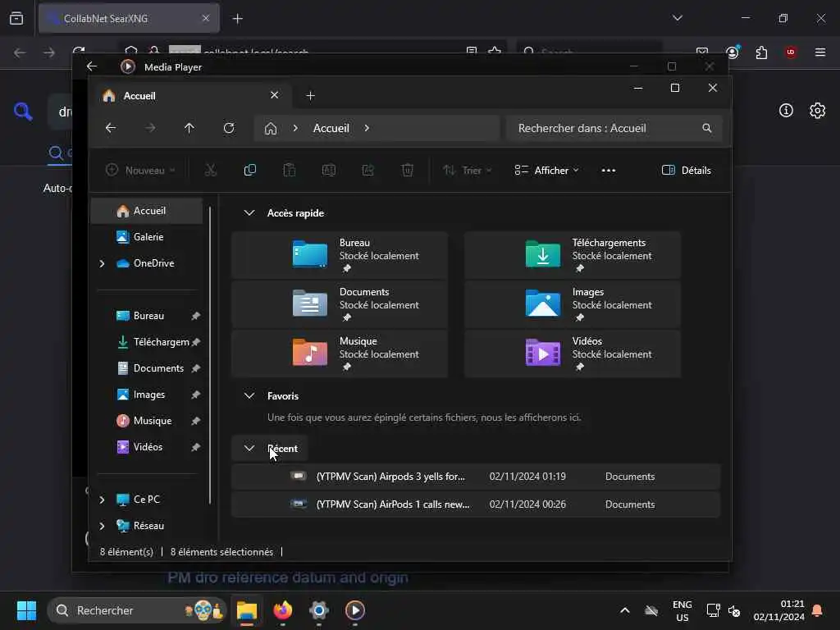Click the Windows taskbar Rechercher search box
Screen dimensions: 840x630
click(137, 610)
